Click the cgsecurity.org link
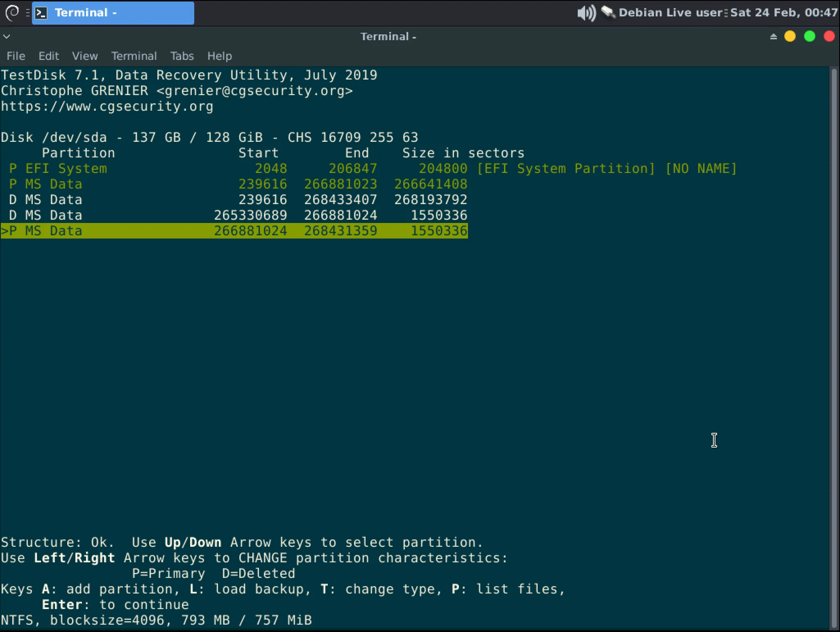 [107, 106]
